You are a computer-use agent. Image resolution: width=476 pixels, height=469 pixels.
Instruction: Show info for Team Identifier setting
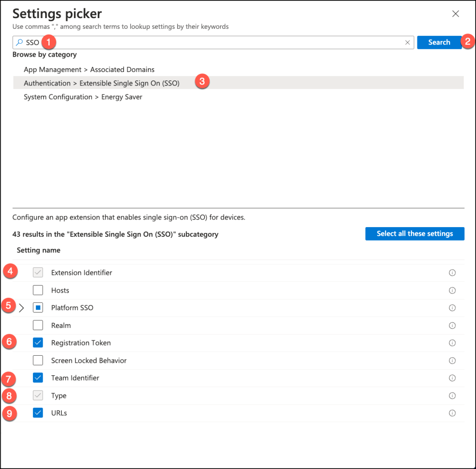coord(452,378)
